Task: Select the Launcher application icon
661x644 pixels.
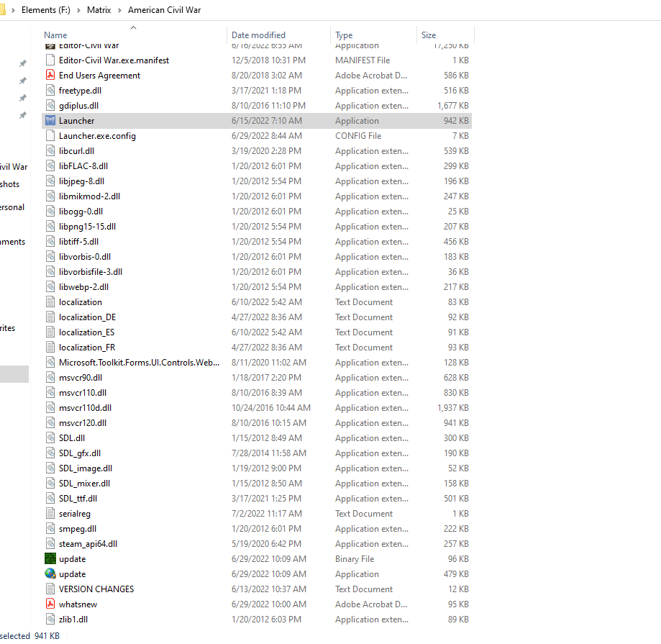Action: [50, 121]
